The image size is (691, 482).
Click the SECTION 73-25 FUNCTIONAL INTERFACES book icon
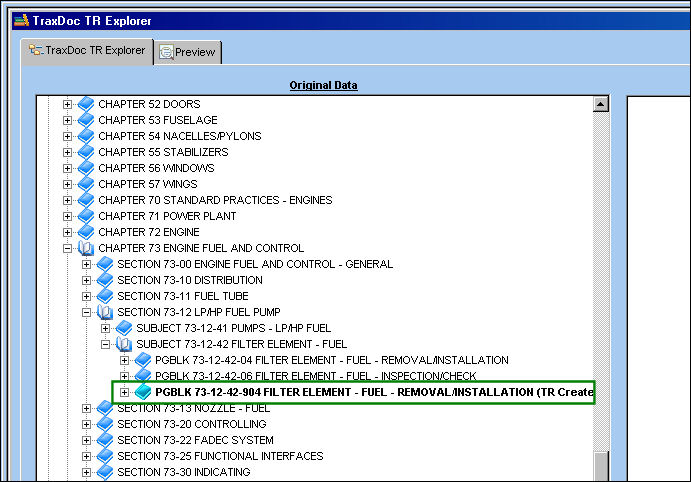tap(105, 456)
